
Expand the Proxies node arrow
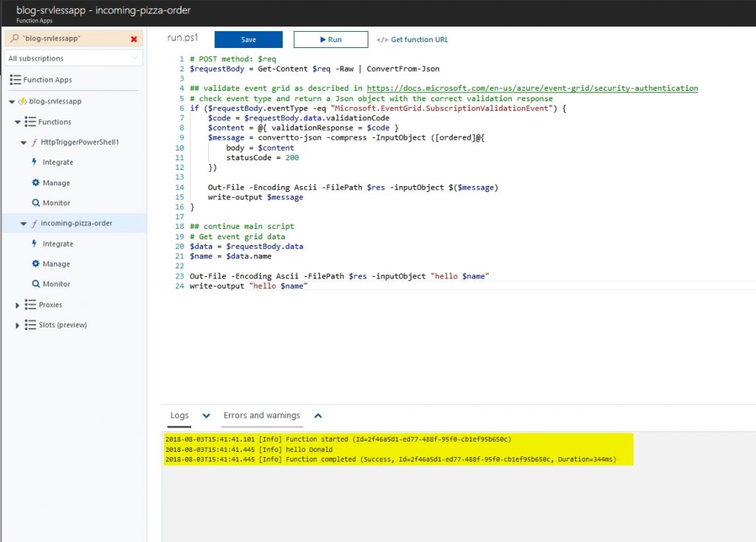tap(18, 305)
